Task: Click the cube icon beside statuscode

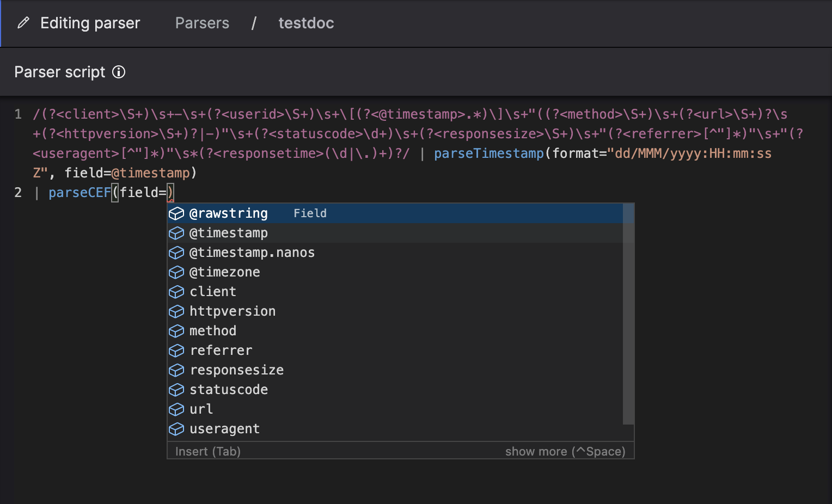Action: tap(176, 390)
